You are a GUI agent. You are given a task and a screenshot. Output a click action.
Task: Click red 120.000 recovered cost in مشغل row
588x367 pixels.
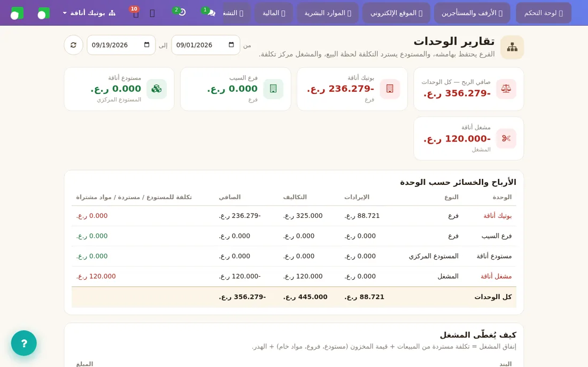click(x=96, y=276)
